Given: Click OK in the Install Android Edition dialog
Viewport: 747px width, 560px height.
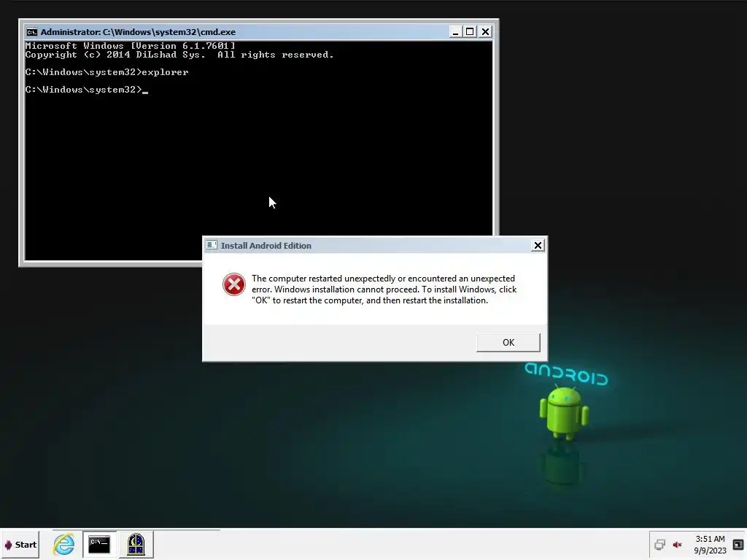Looking at the screenshot, I should coord(508,343).
